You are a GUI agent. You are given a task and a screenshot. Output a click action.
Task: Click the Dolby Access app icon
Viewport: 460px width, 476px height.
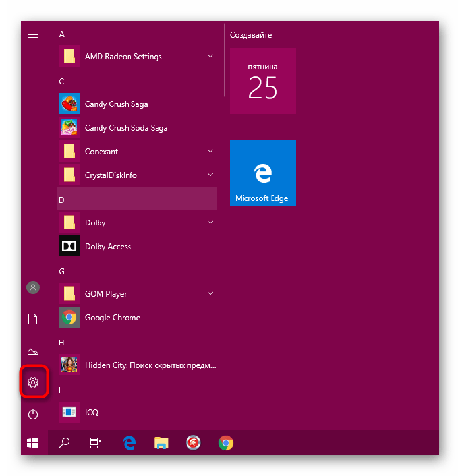coord(69,246)
